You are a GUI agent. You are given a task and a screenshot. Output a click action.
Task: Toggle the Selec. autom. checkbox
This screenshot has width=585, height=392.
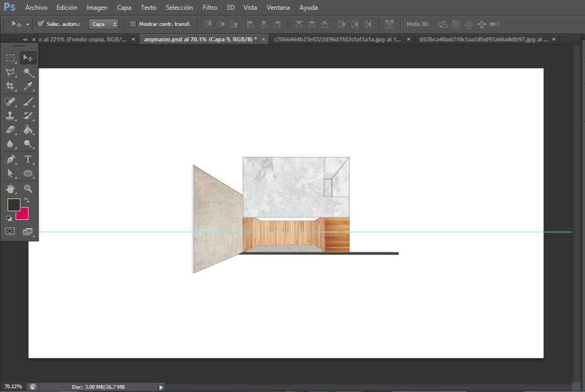41,24
